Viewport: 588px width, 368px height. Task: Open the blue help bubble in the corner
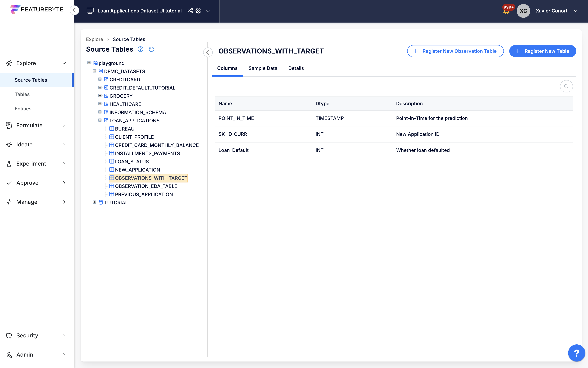coord(576,353)
